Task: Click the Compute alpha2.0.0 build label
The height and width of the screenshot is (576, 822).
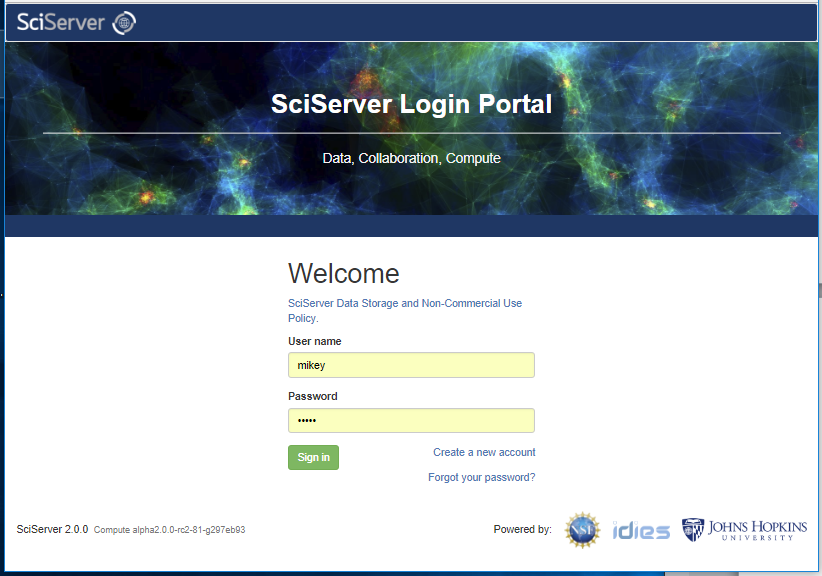Action: point(169,530)
